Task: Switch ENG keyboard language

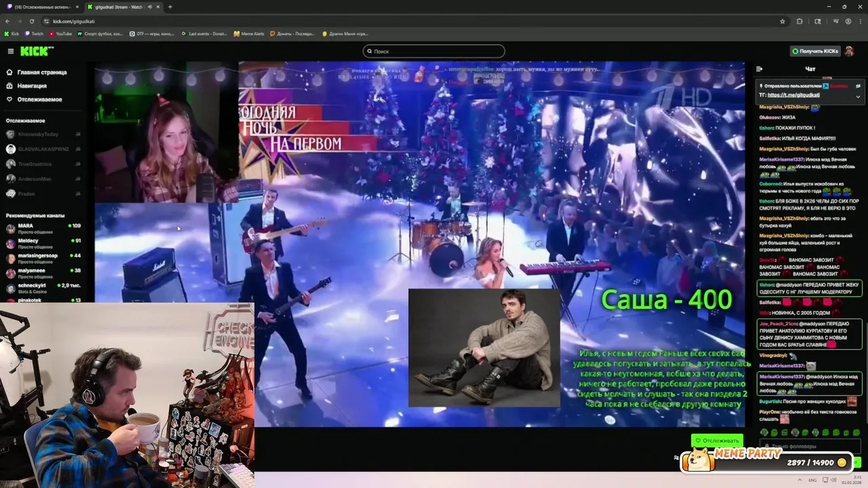Action: click(x=812, y=479)
